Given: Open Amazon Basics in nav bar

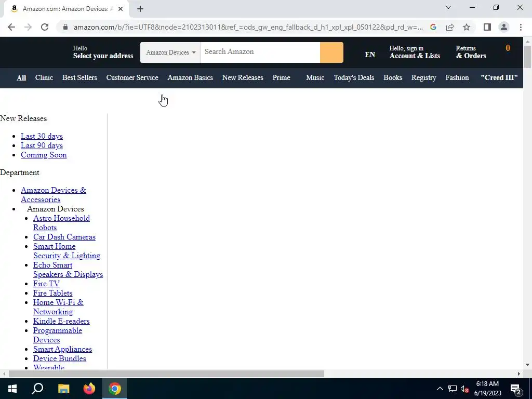Looking at the screenshot, I should pos(190,78).
